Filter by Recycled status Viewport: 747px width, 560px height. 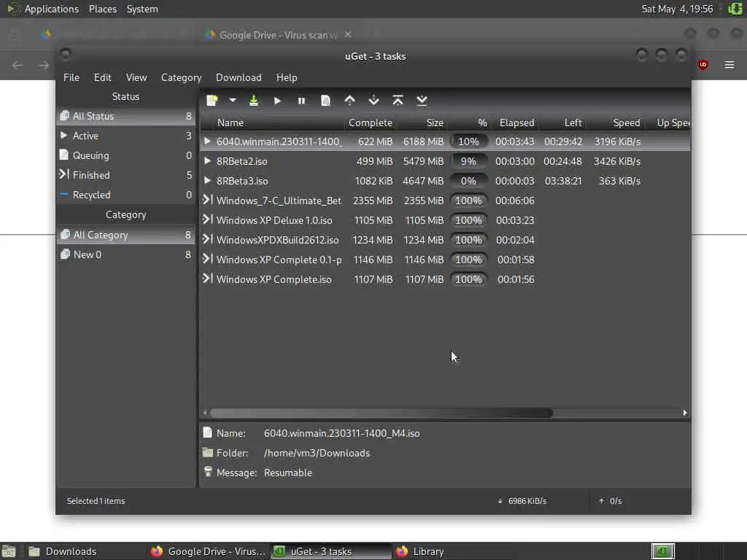tap(125, 195)
